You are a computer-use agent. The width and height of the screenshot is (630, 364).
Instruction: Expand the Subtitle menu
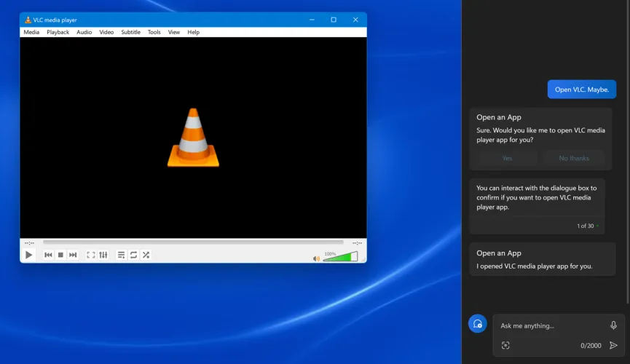pos(130,32)
